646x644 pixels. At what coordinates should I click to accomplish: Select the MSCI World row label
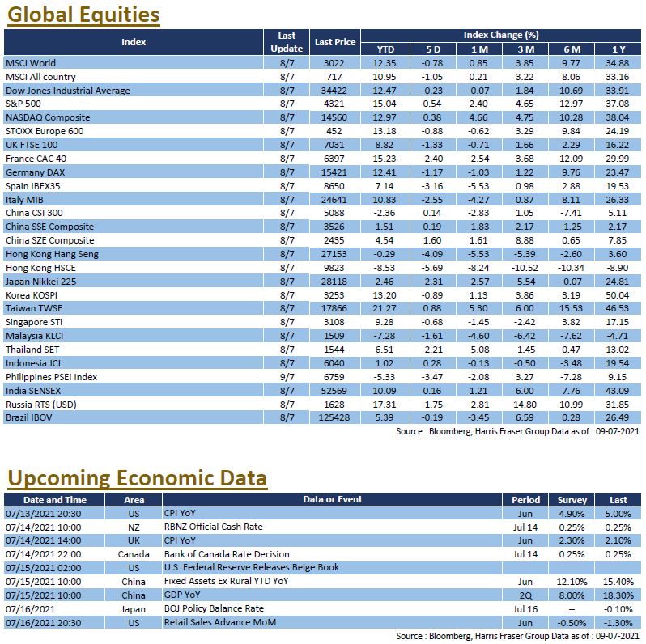click(x=31, y=63)
